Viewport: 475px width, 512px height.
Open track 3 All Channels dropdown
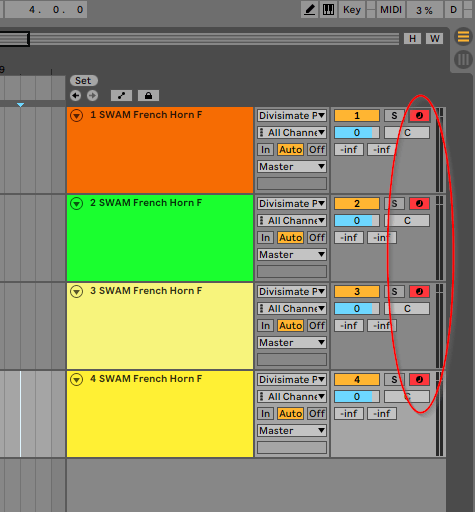pos(292,309)
